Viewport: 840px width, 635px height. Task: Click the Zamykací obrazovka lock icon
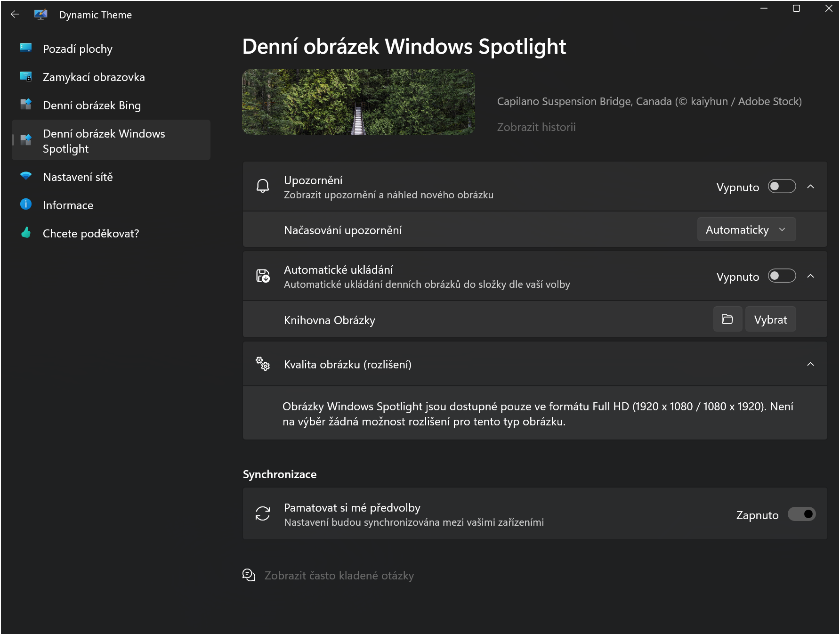[x=26, y=76]
